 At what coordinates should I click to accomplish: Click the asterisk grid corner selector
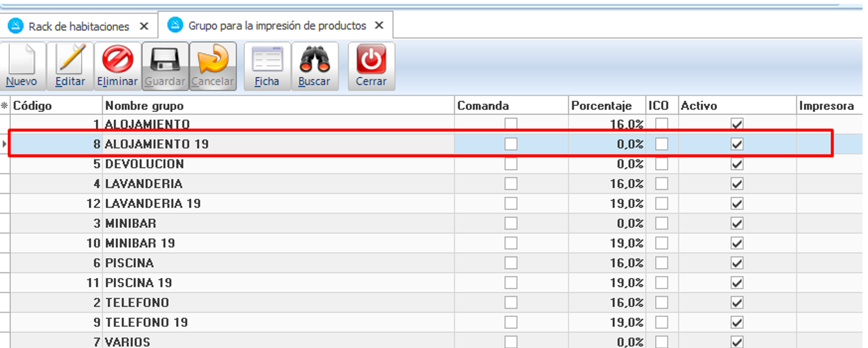tap(5, 105)
